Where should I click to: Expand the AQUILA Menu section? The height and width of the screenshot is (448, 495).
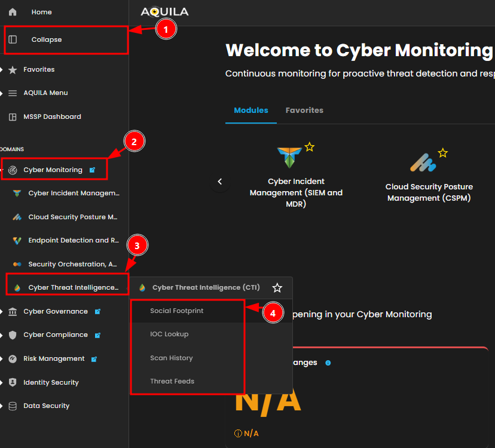pos(2,93)
